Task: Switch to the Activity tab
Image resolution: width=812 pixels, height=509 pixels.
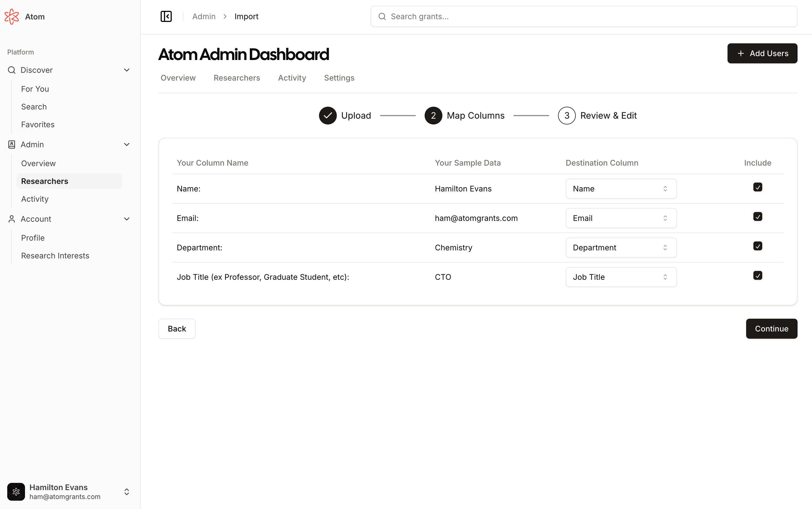Action: 292,78
